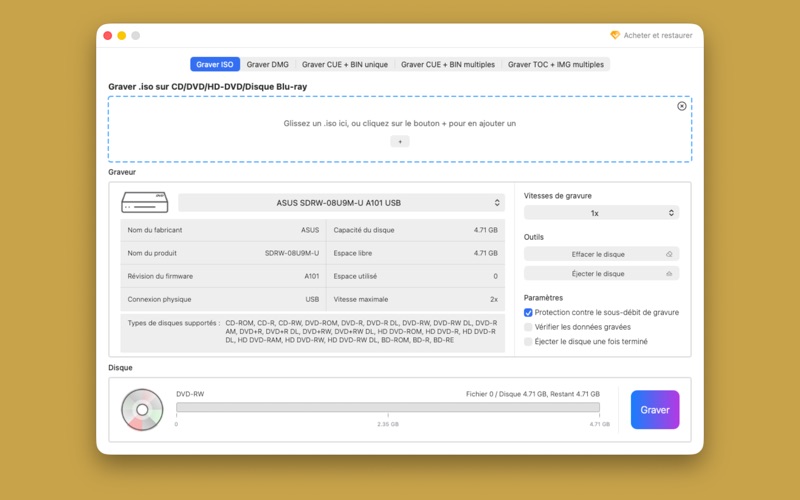The height and width of the screenshot is (500, 800).
Task: Click the Graver button
Action: pos(655,410)
